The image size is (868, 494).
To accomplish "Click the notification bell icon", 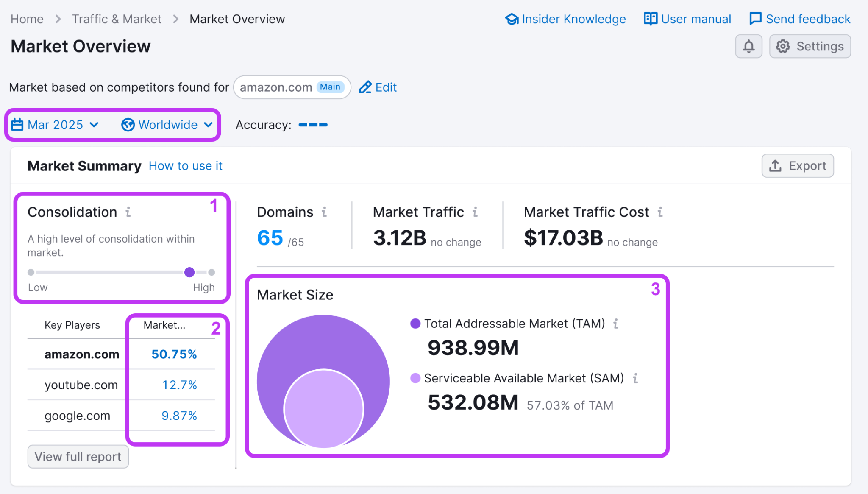I will tap(748, 46).
